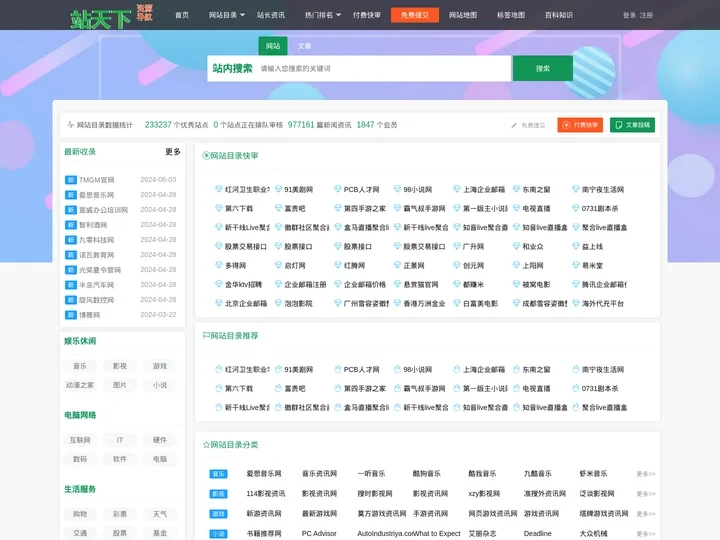This screenshot has width=720, height=540.
Task: Click the 注册 link
Action: (x=647, y=15)
